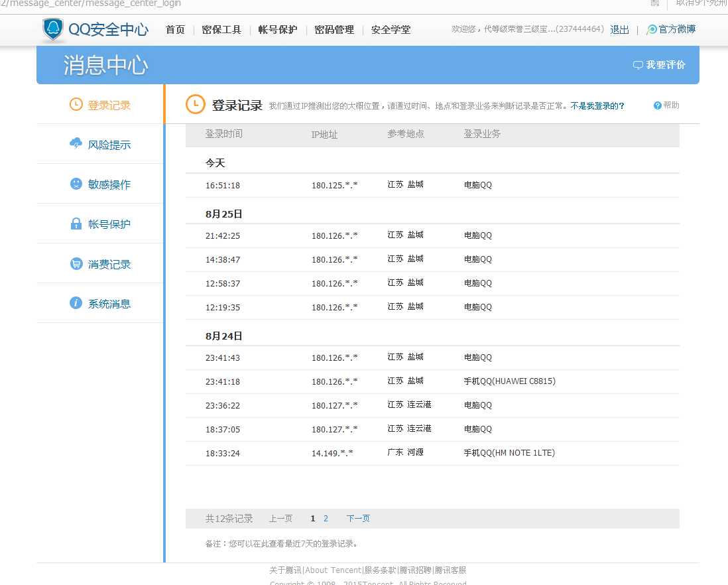Click the 消息中心 banner title

tap(106, 65)
